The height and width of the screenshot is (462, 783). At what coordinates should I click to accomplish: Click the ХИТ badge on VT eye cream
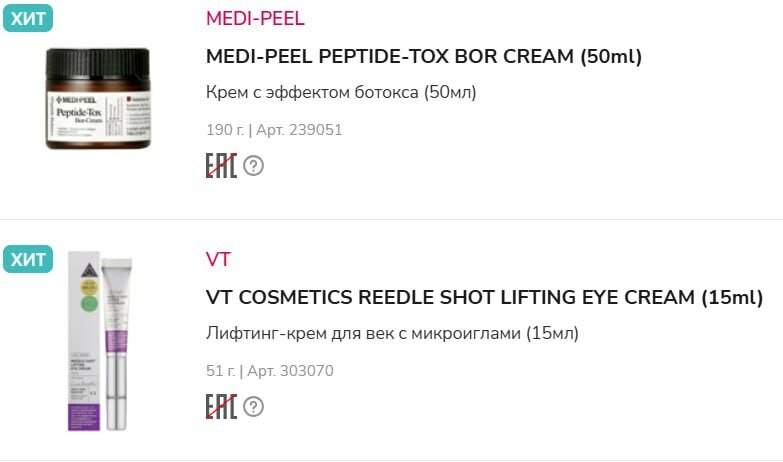(x=28, y=259)
